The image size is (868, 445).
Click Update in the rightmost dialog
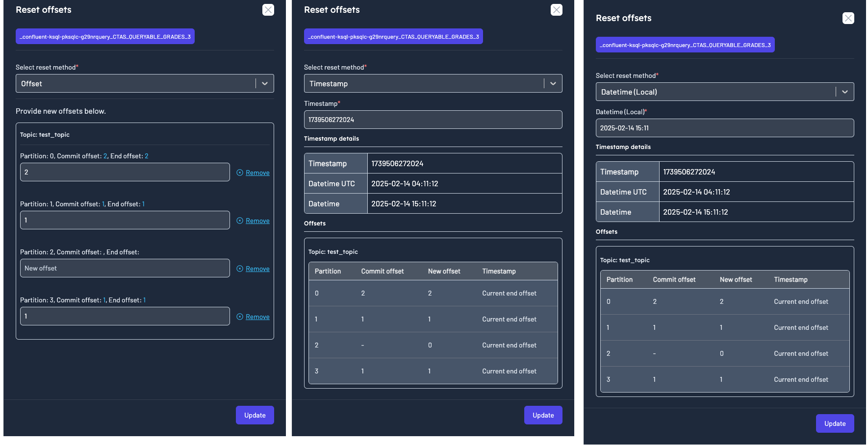point(835,423)
